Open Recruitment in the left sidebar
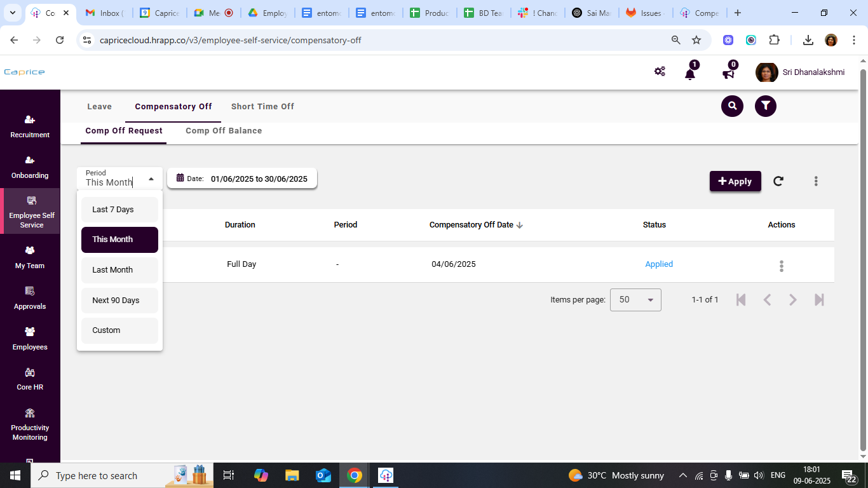 click(30, 126)
